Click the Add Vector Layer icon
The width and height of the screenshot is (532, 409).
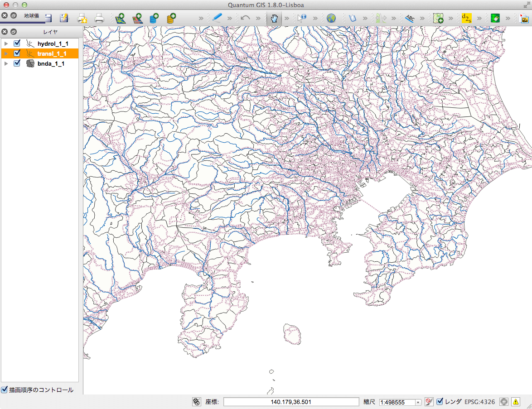pos(120,19)
